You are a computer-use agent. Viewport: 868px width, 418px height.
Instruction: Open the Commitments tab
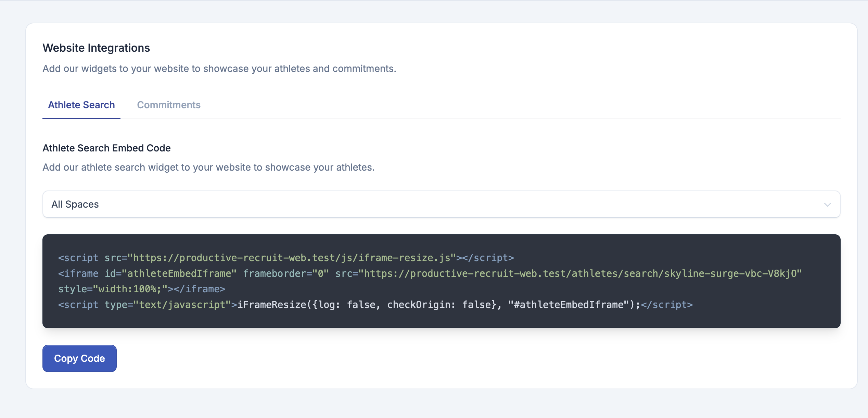tap(169, 105)
